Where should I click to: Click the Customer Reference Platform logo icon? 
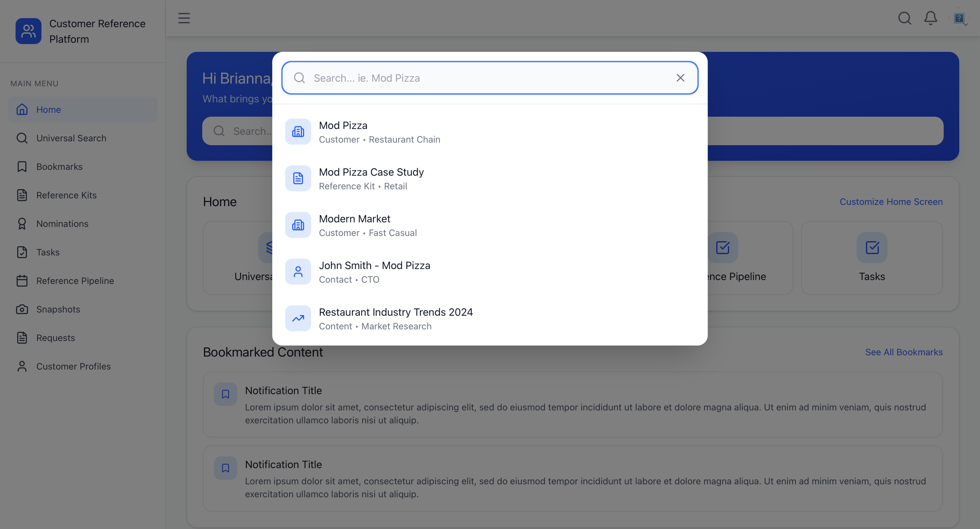(28, 31)
